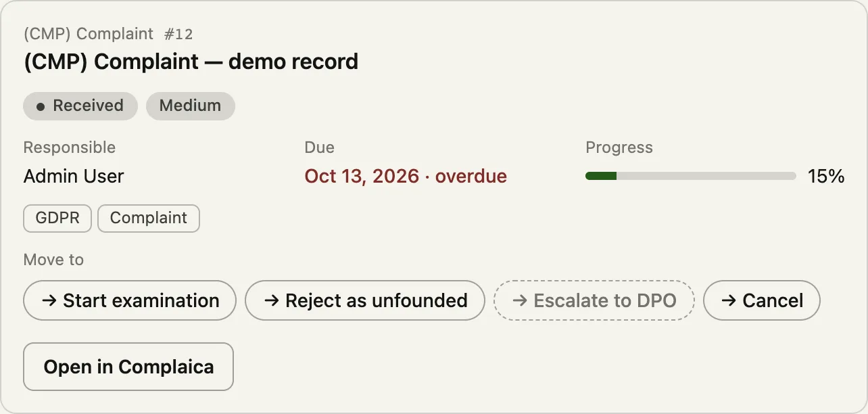
Task: Click the arrow icon on Escalate to DPO
Action: click(x=520, y=300)
